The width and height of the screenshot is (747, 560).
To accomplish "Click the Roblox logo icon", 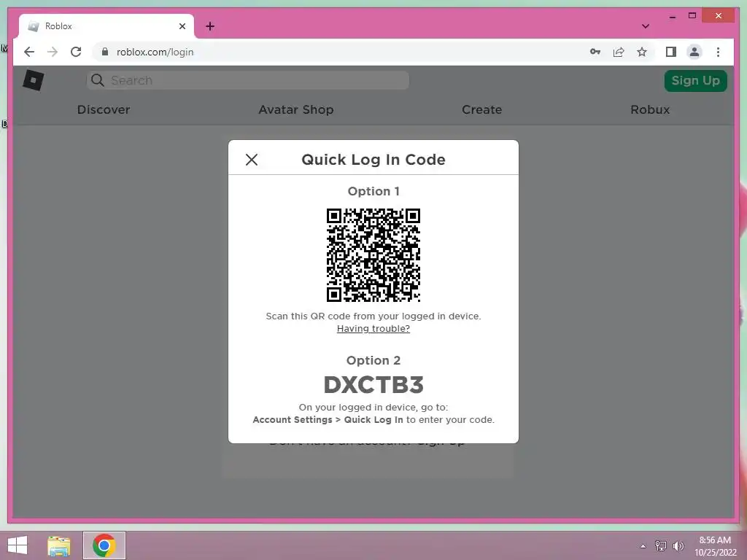I will coord(34,80).
